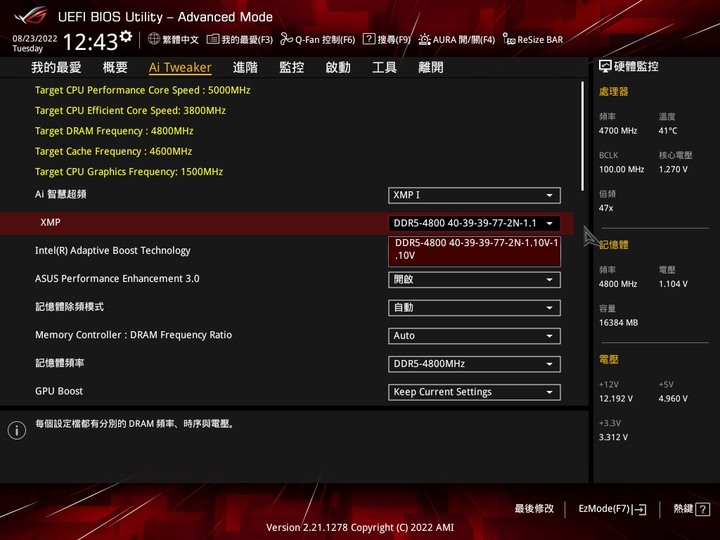Click the 3.312 V +3.3V reading
The image size is (720, 540).
[x=613, y=437]
